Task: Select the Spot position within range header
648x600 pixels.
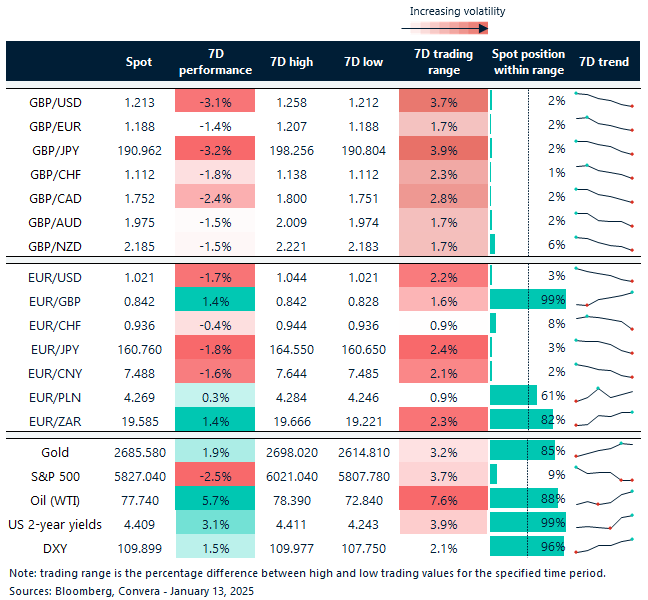Action: tap(528, 62)
